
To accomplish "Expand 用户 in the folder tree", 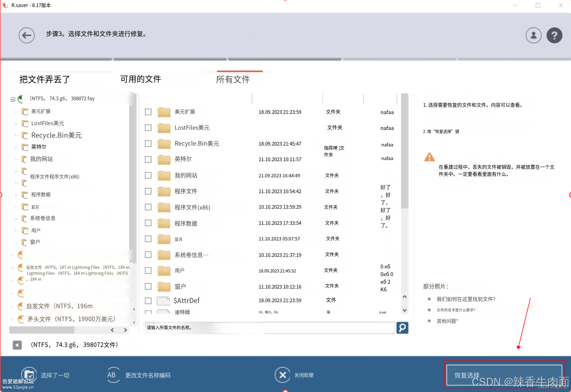I will point(16,231).
